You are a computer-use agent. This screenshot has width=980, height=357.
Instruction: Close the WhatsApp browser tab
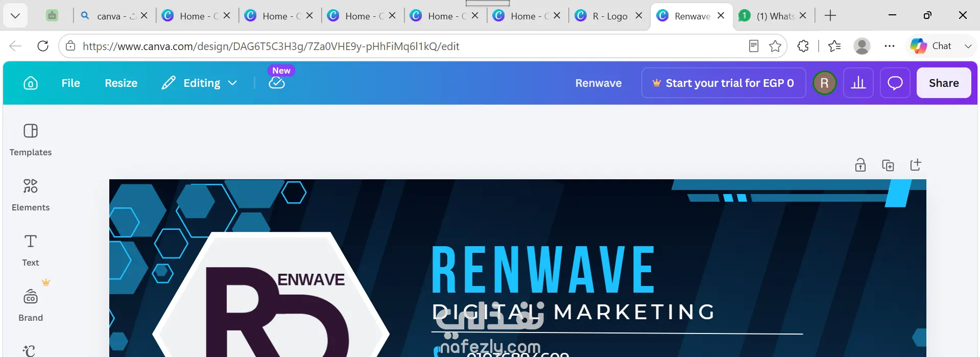pos(803,16)
